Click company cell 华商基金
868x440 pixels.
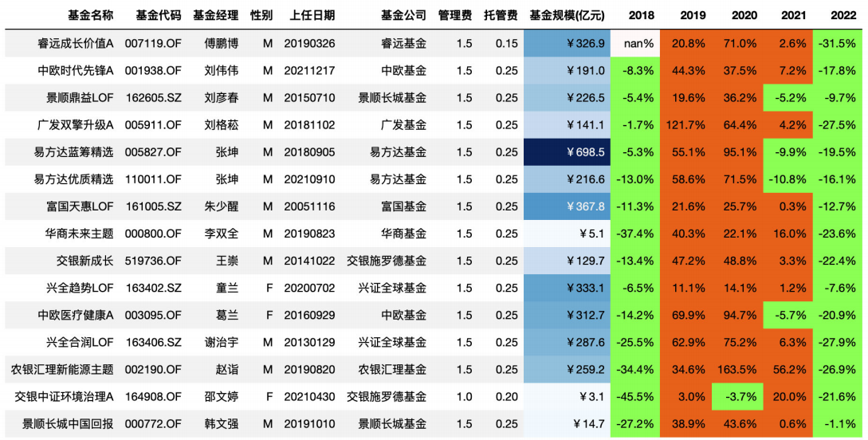pyautogui.click(x=403, y=234)
